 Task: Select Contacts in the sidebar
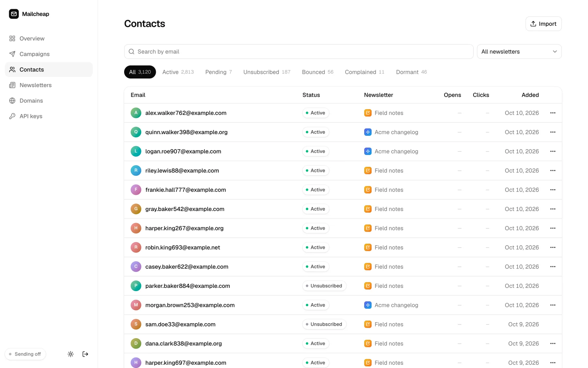click(49, 70)
